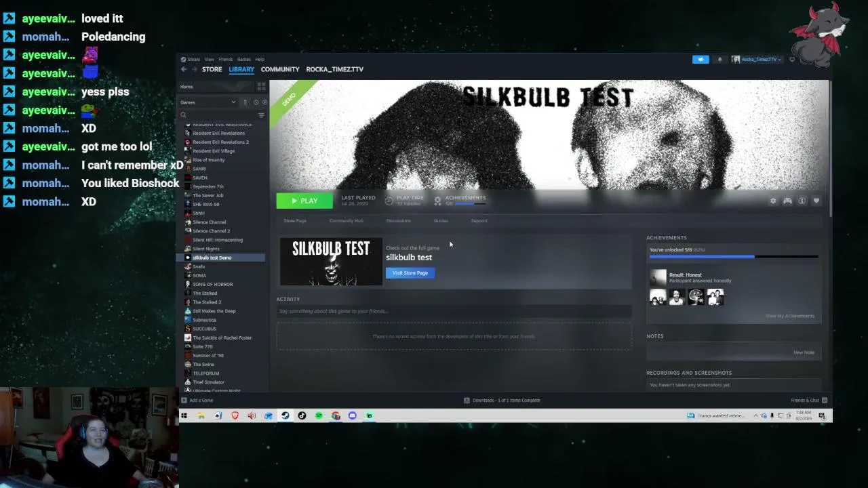Image resolution: width=868 pixels, height=488 pixels.
Task: Select Silent Hill: Homecoming in library
Action: 218,240
